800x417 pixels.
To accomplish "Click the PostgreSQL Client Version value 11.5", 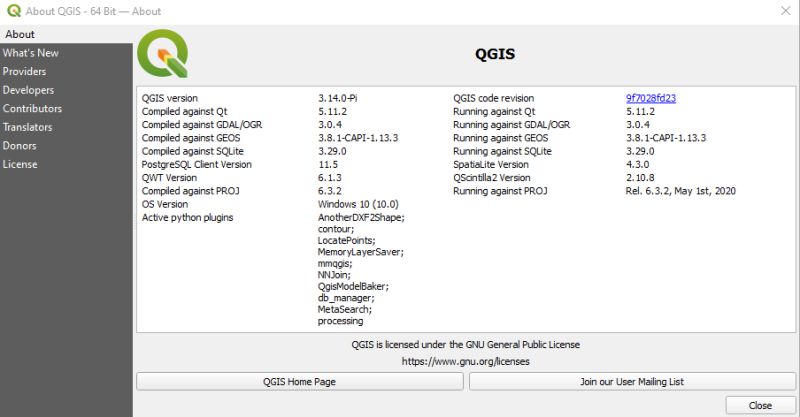I will coord(328,164).
